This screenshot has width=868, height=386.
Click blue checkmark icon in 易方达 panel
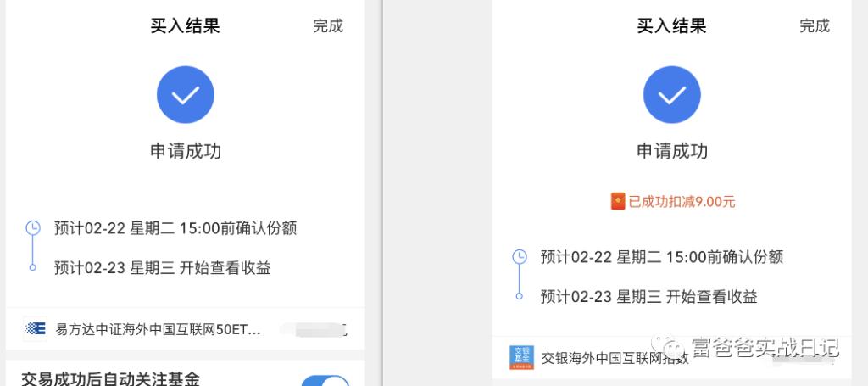point(185,94)
